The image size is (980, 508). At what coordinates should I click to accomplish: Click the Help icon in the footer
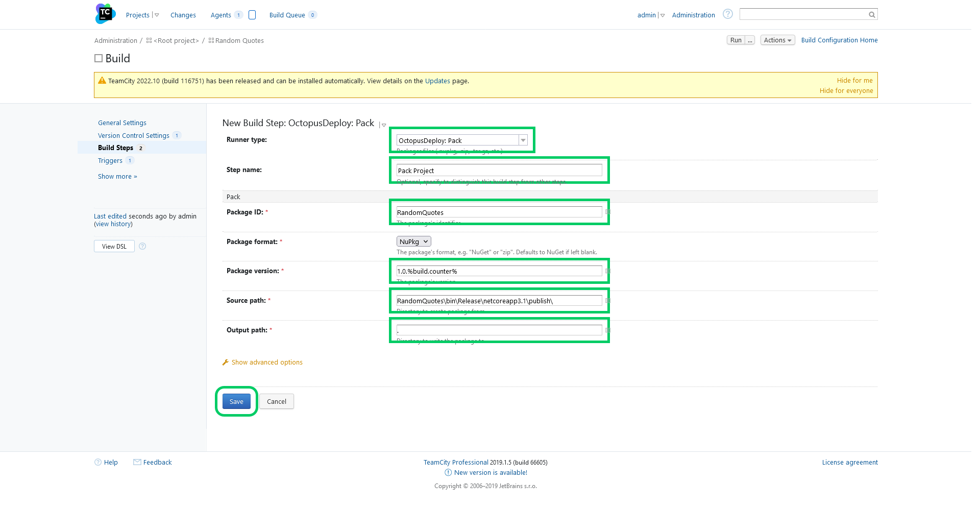pos(98,462)
